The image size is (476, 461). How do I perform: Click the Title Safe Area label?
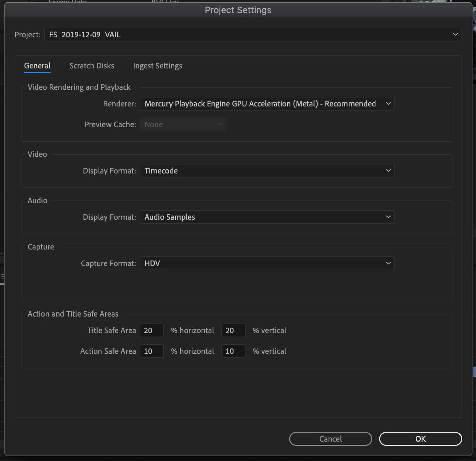111,330
